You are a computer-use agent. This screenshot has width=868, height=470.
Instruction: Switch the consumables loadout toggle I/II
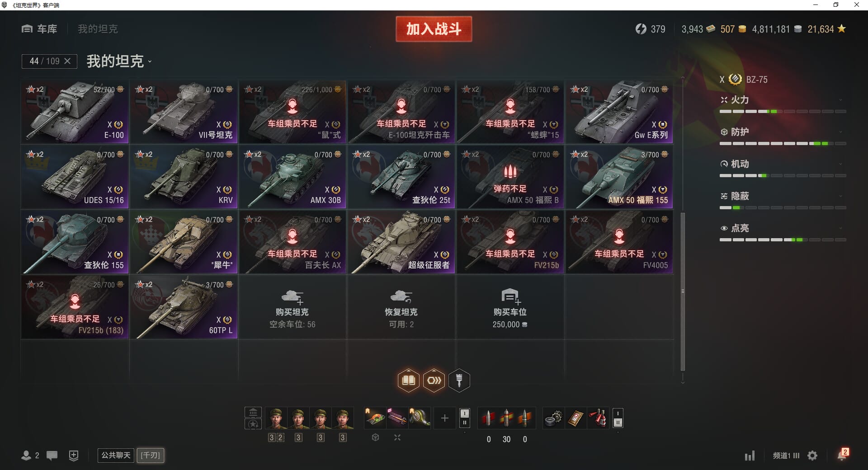tap(618, 418)
